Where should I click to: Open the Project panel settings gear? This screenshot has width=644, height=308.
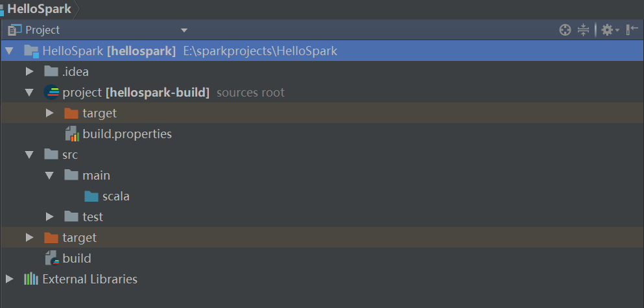click(607, 30)
